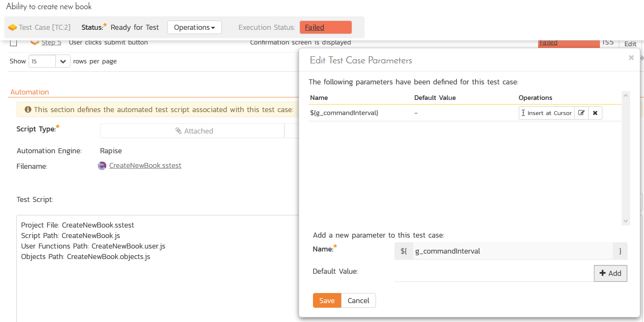Save the test case parameters
644x322 pixels.
coord(327,301)
